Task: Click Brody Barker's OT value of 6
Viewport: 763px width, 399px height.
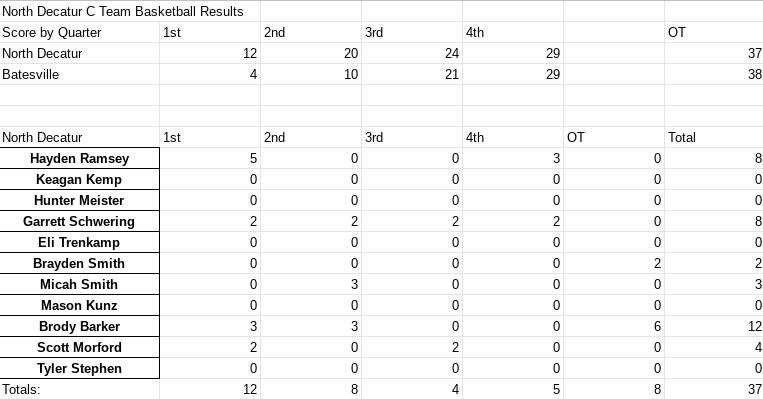Action: click(614, 326)
